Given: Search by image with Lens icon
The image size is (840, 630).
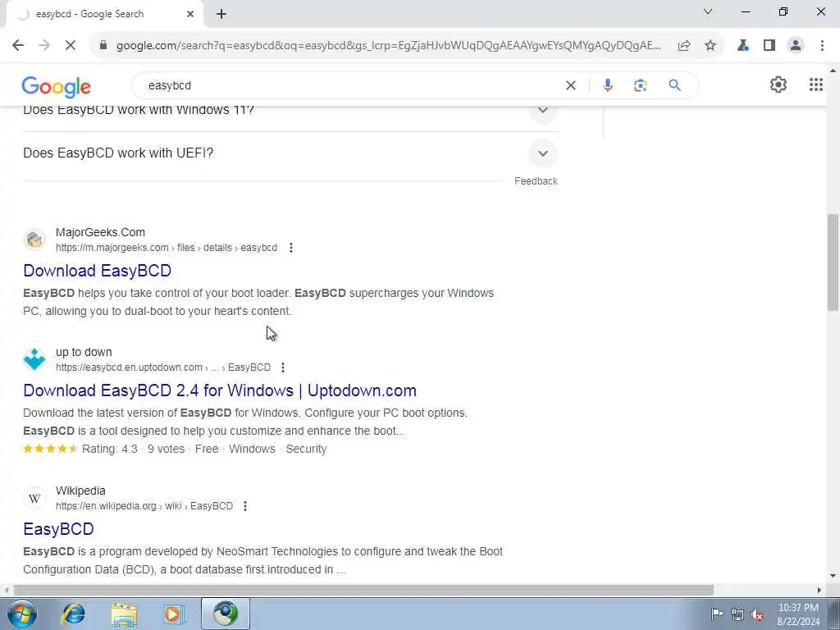Looking at the screenshot, I should coord(640,85).
